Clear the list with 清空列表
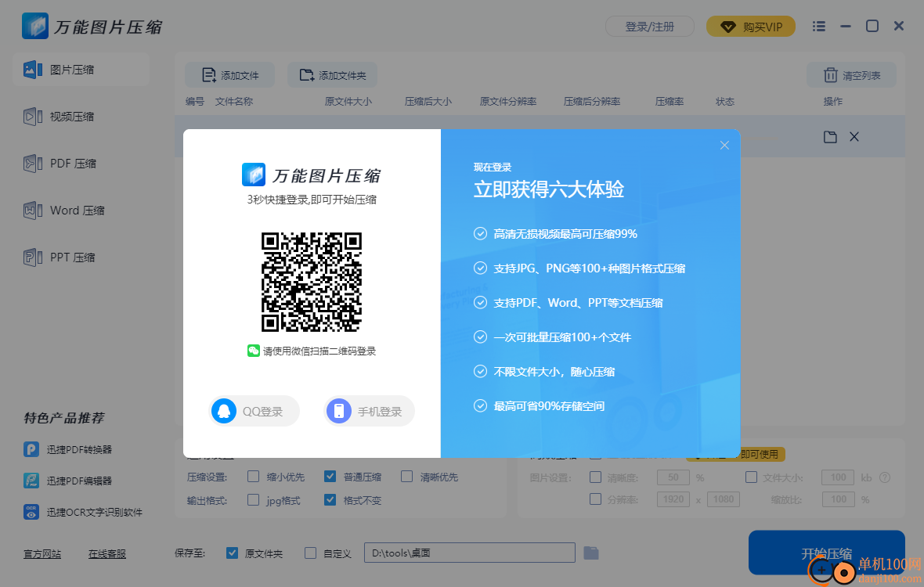The image size is (924, 587). point(851,75)
